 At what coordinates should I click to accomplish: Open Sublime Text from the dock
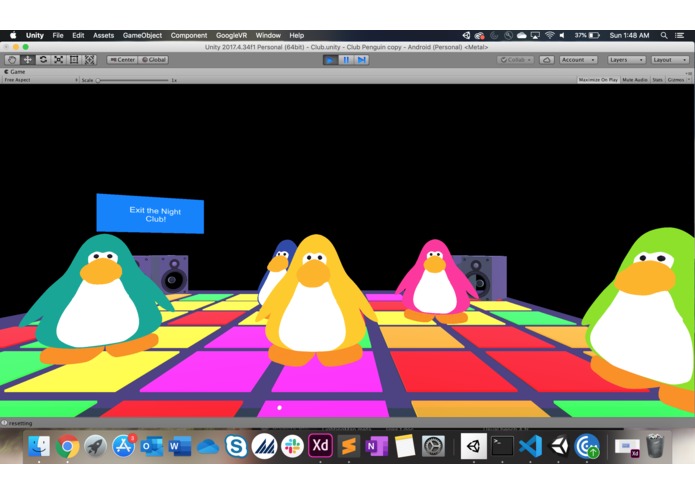(349, 446)
